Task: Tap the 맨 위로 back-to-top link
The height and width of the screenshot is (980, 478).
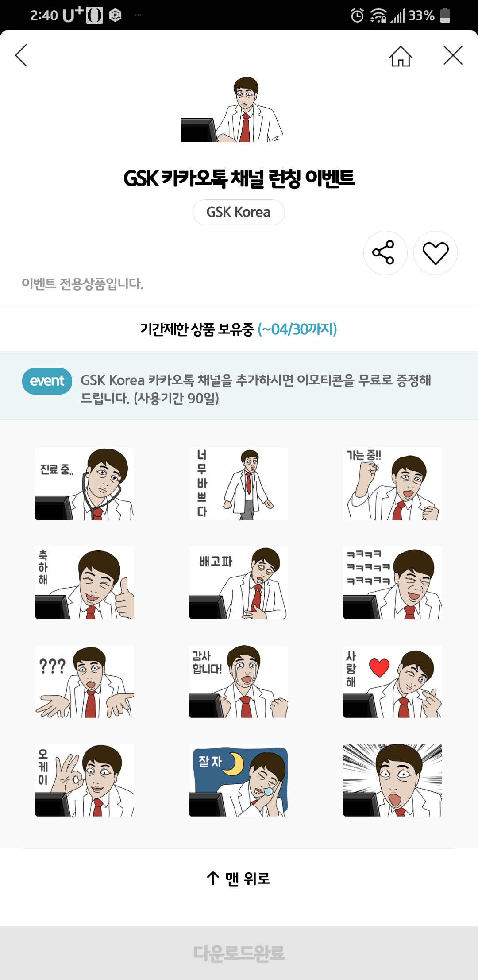Action: click(x=239, y=878)
